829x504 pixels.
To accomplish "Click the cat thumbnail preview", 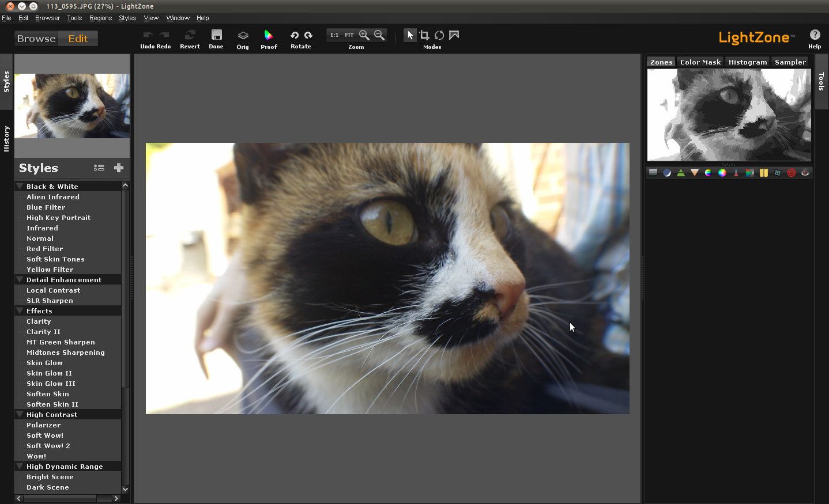I will 72,106.
